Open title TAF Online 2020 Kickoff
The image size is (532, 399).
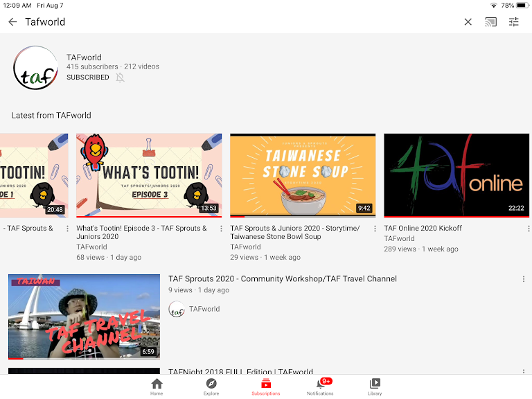(x=423, y=228)
